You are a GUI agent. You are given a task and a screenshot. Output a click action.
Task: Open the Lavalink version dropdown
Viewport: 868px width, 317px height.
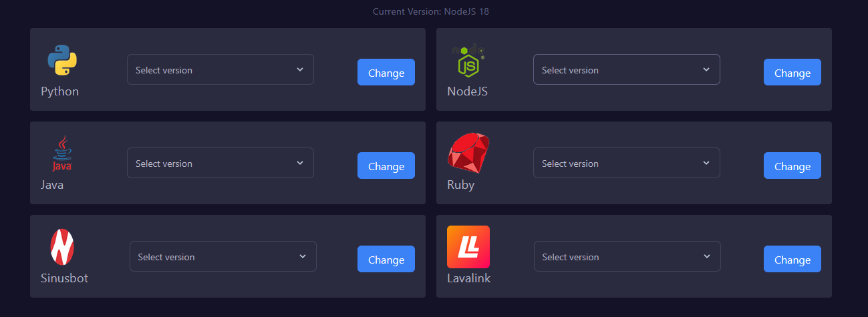[627, 256]
